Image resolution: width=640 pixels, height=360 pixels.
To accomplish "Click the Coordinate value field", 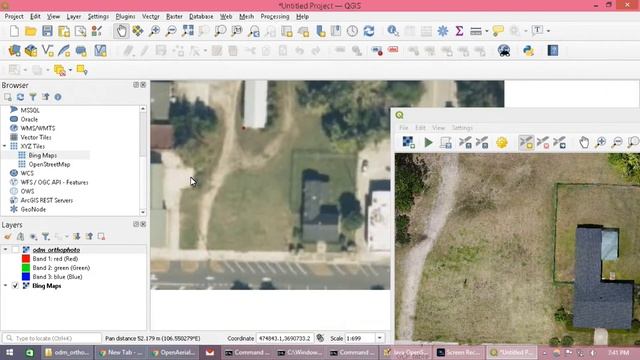I will click(x=284, y=338).
